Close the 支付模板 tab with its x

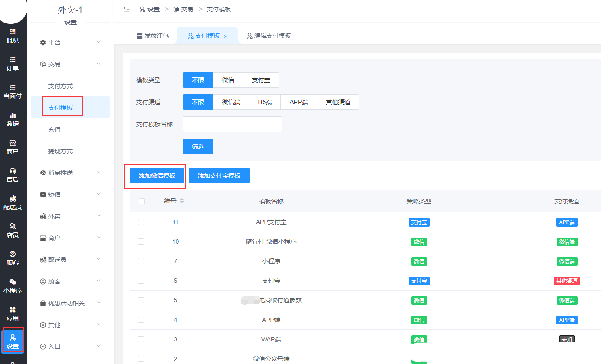click(226, 36)
